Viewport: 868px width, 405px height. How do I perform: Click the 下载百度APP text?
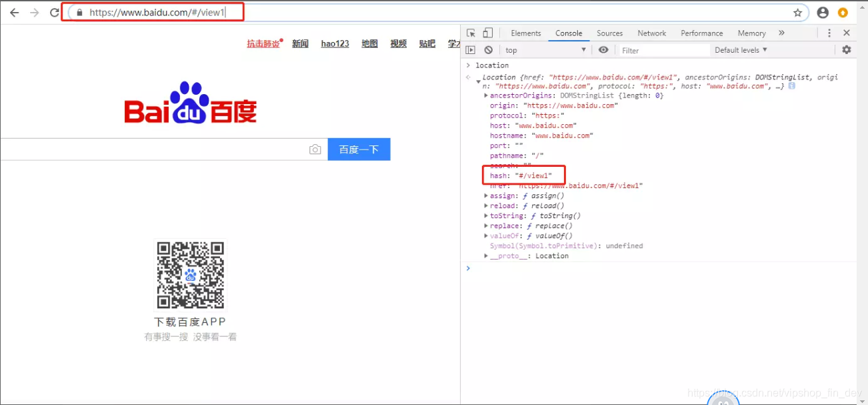191,322
